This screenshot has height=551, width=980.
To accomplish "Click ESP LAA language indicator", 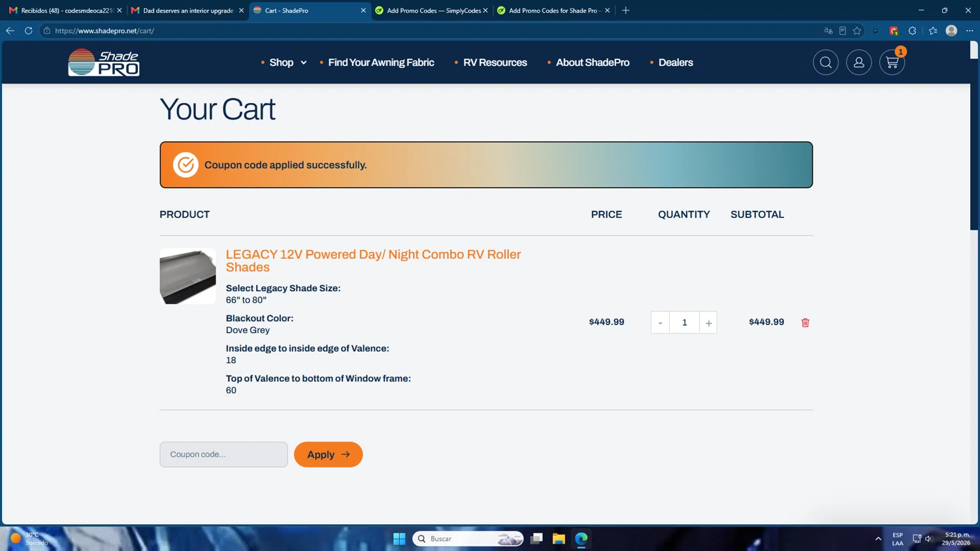I will coord(898,539).
